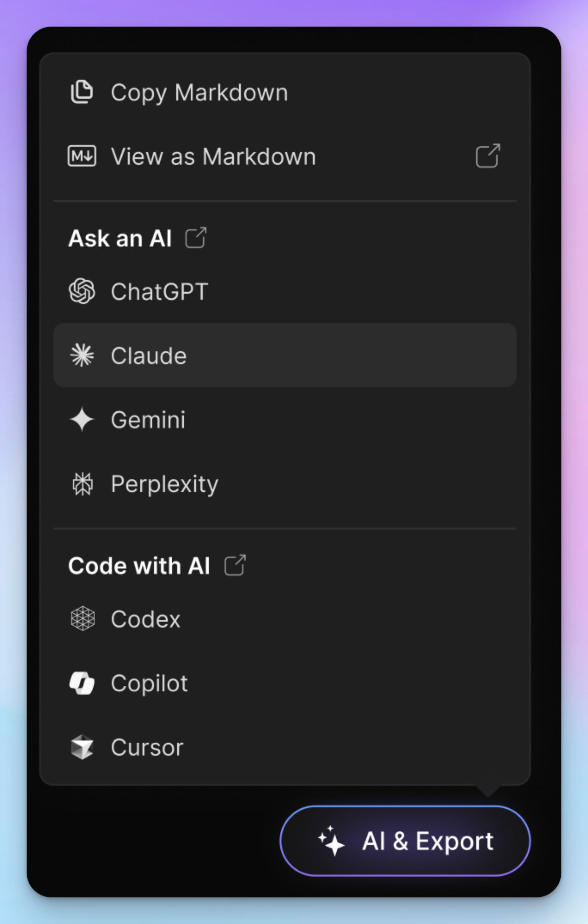This screenshot has width=588, height=924.
Task: Click the external link icon beside View as Markdown
Action: point(487,156)
